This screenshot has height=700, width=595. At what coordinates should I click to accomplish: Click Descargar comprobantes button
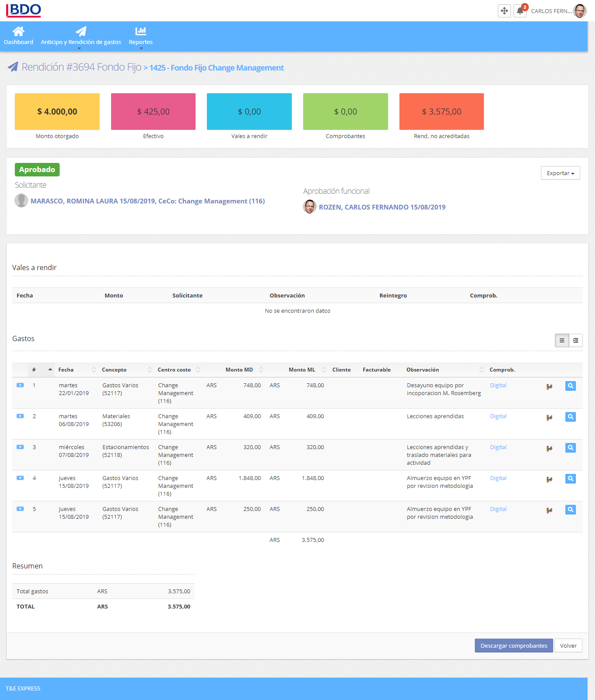pos(514,646)
